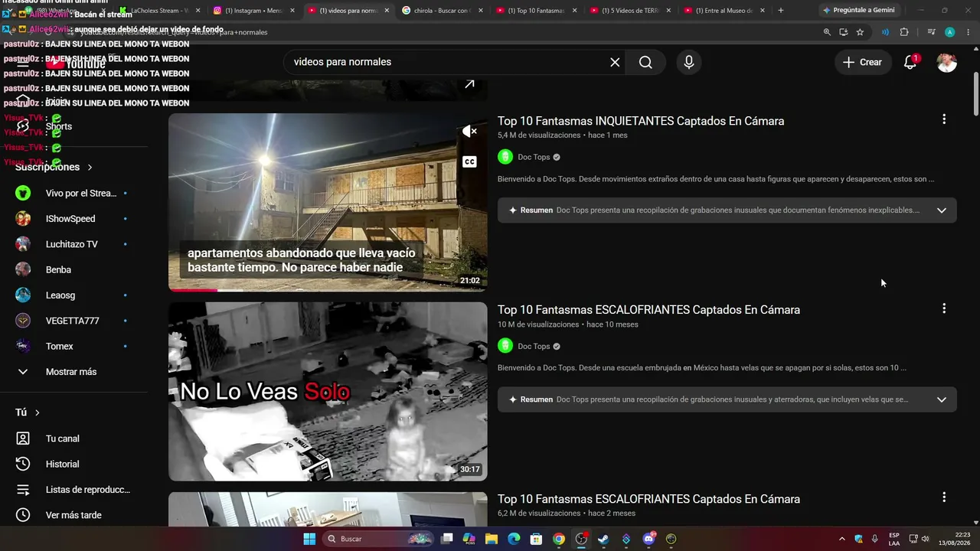The image size is (980, 551).
Task: Open Discord from the taskbar
Action: point(649,539)
